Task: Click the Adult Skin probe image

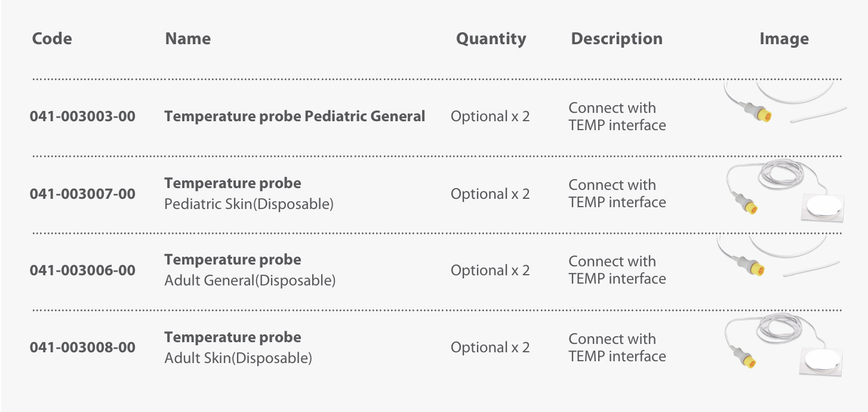Action: 784,346
